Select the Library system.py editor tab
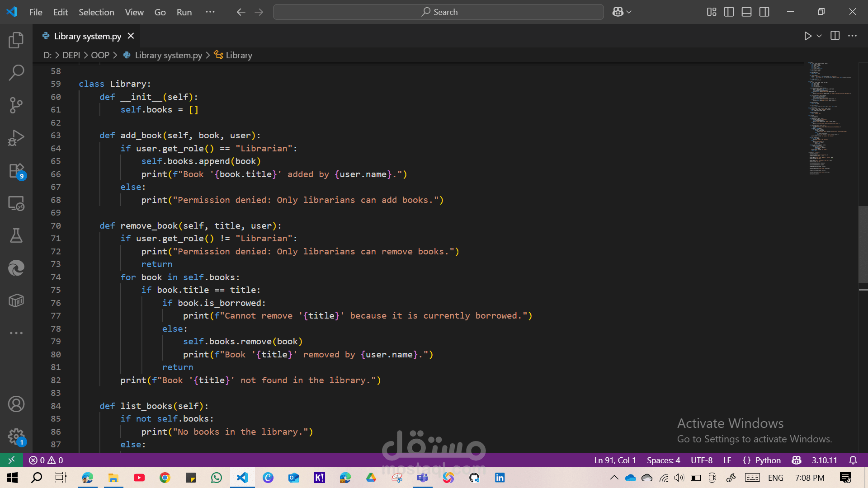 coord(87,36)
